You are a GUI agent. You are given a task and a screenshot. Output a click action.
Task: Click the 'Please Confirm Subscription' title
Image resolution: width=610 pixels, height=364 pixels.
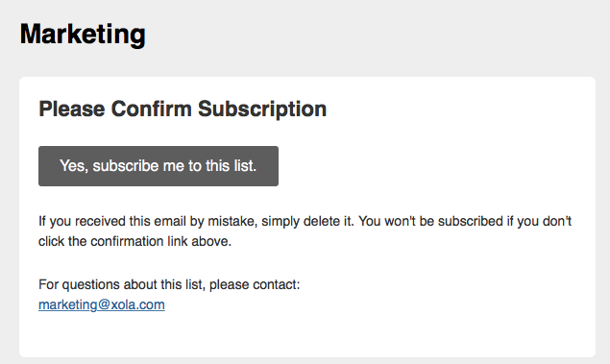pyautogui.click(x=183, y=109)
